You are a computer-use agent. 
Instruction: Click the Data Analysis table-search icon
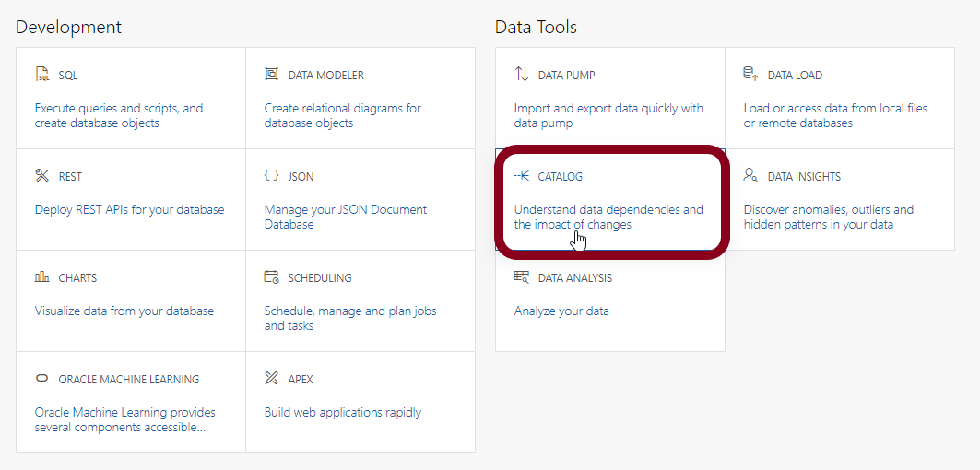click(522, 276)
